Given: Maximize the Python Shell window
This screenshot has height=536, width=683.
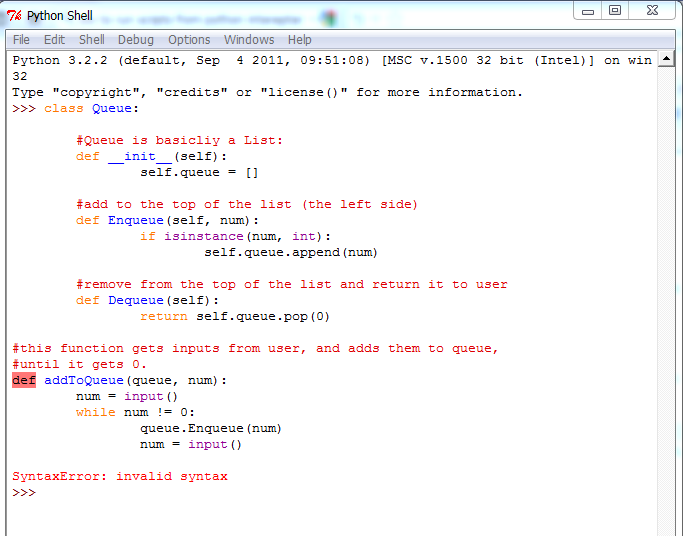Looking at the screenshot, I should click(615, 11).
